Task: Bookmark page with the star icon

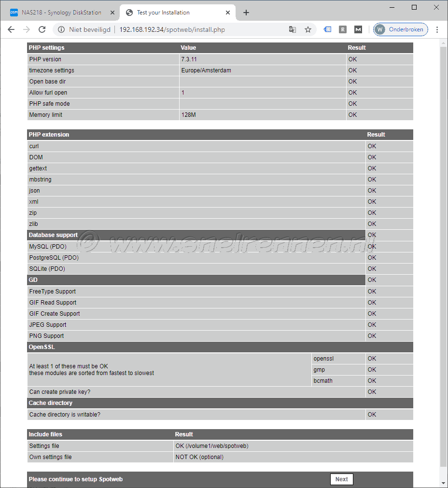Action: [x=308, y=29]
